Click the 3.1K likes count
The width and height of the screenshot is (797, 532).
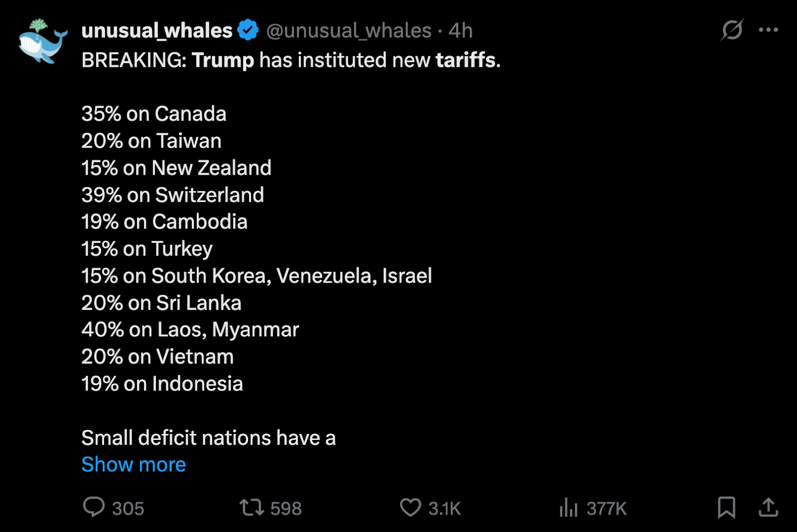444,509
